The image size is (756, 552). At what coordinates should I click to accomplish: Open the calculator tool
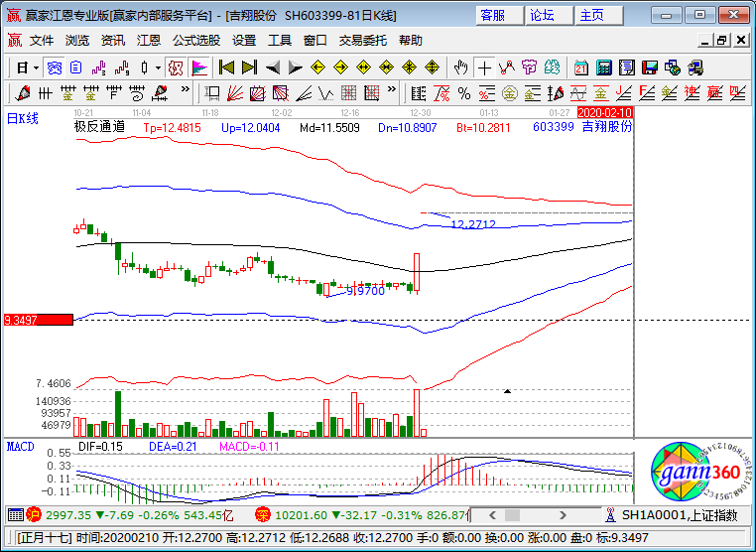(x=603, y=68)
